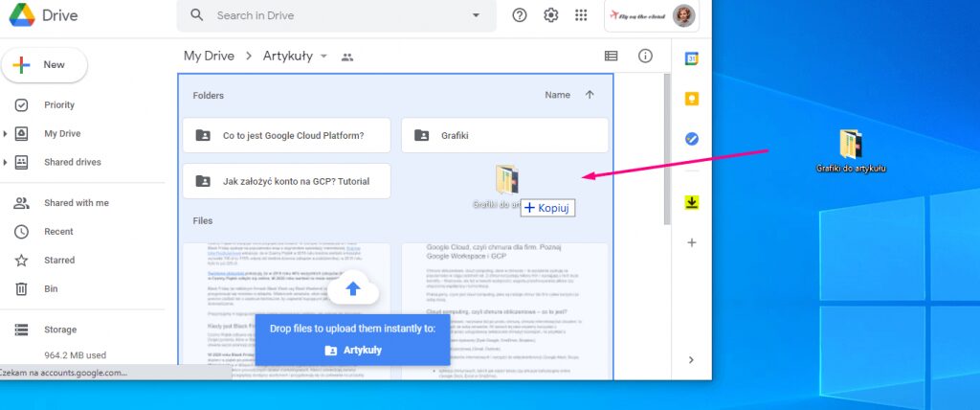Click the Bin trash icon
The width and height of the screenshot is (980, 410).
click(x=21, y=289)
